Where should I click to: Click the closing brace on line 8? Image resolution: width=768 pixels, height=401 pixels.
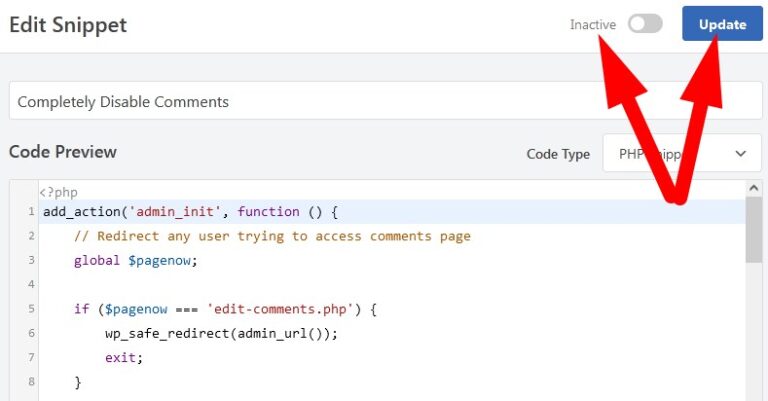78,382
